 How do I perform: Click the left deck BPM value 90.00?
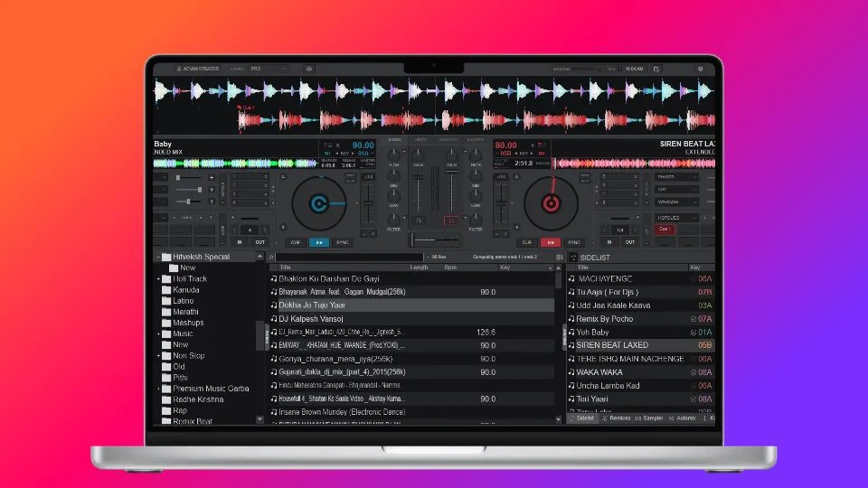click(x=363, y=145)
